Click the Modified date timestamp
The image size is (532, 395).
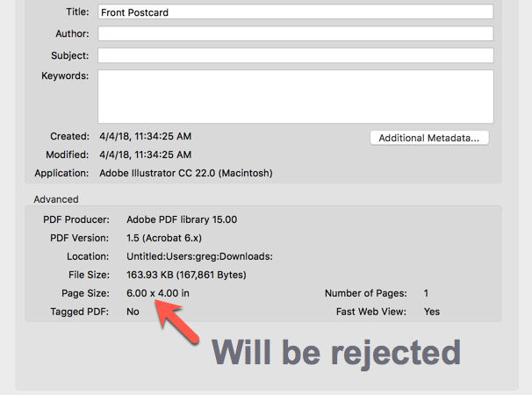pos(145,155)
